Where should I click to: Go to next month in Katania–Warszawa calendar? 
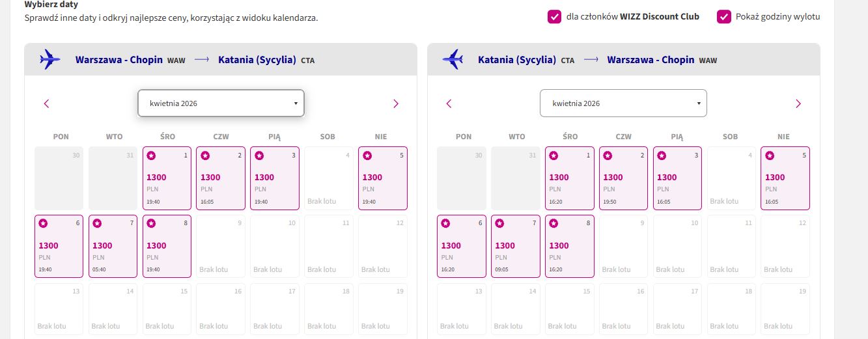pos(798,103)
